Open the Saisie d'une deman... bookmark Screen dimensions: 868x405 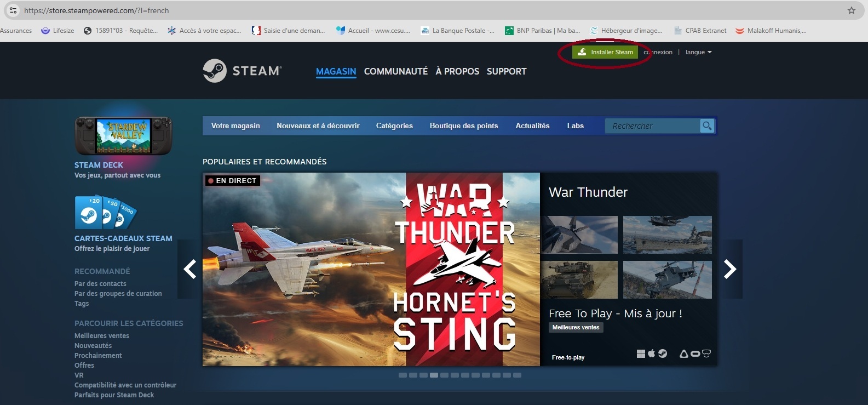click(288, 31)
